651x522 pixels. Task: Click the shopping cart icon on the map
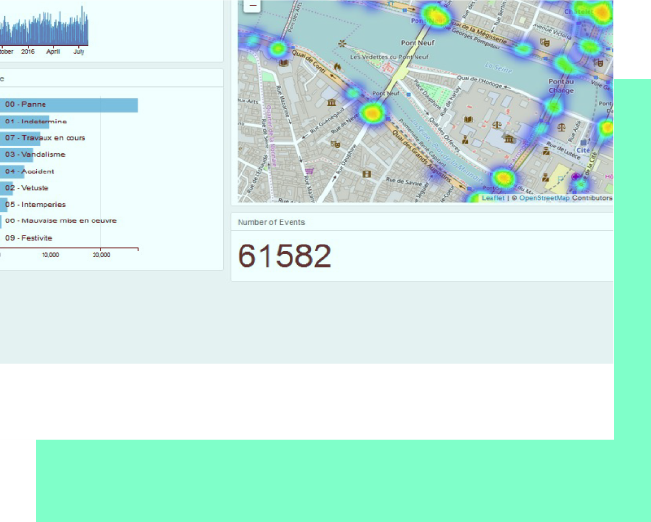[x=310, y=170]
